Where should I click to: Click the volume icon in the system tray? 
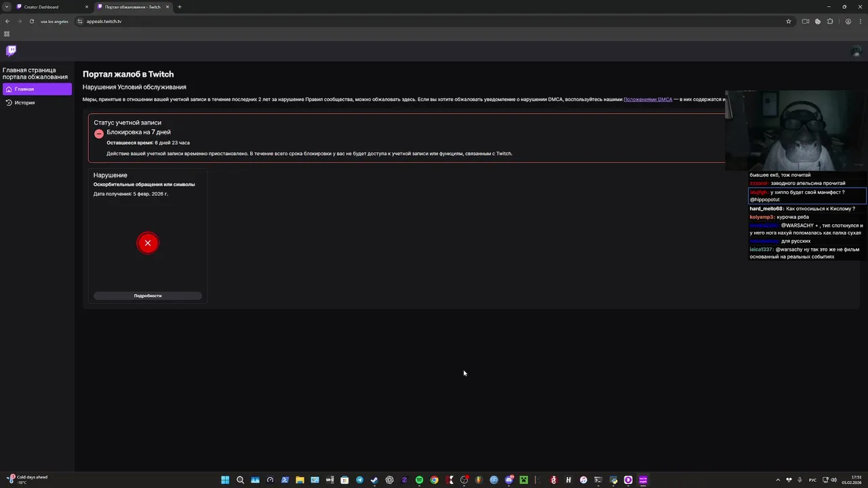pos(833,480)
